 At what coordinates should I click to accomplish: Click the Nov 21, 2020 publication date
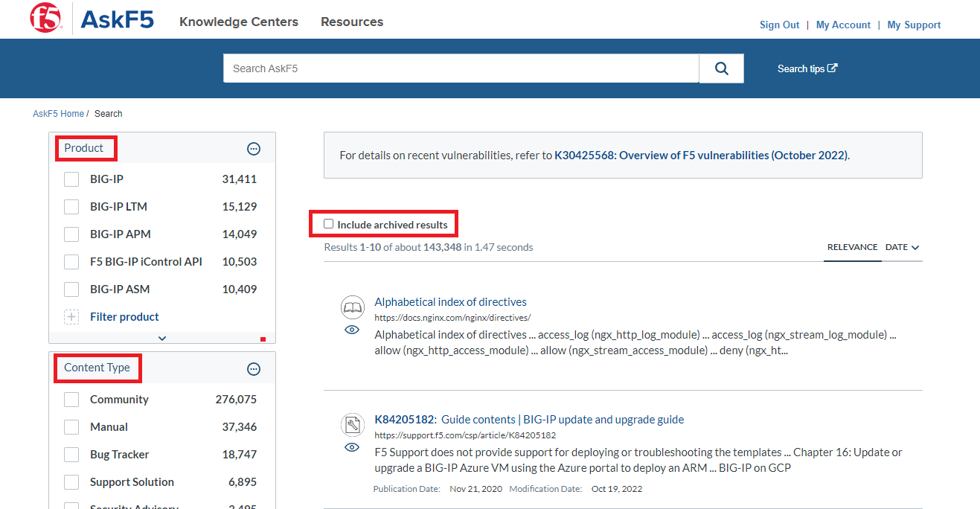476,489
